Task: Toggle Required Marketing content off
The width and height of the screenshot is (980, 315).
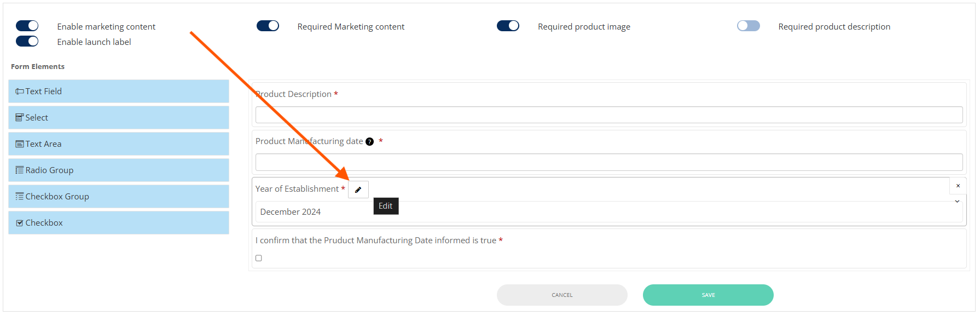Action: (268, 26)
